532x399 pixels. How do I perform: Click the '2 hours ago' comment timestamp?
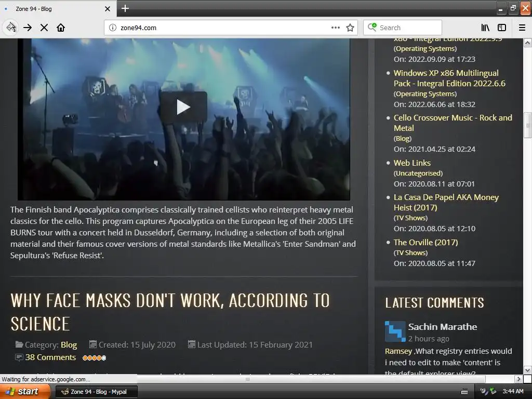tap(429, 339)
